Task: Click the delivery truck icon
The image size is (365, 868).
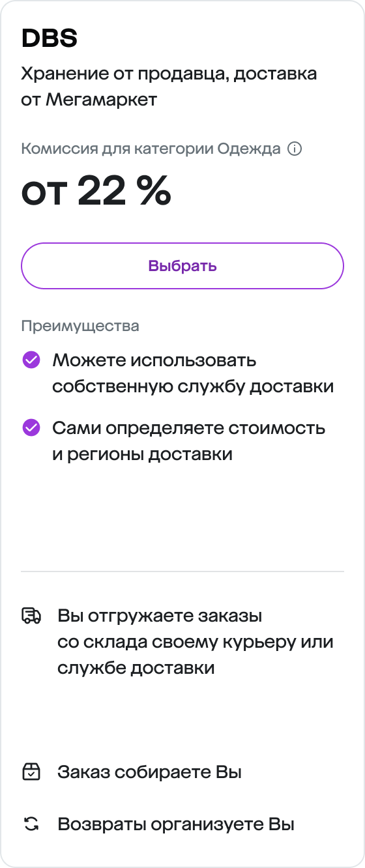Action: [31, 616]
